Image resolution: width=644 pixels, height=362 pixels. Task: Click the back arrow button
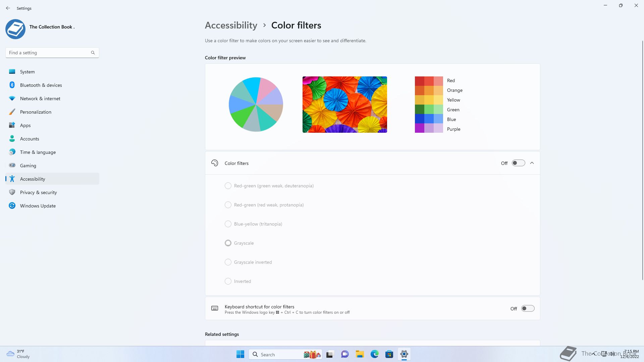[x=8, y=8]
